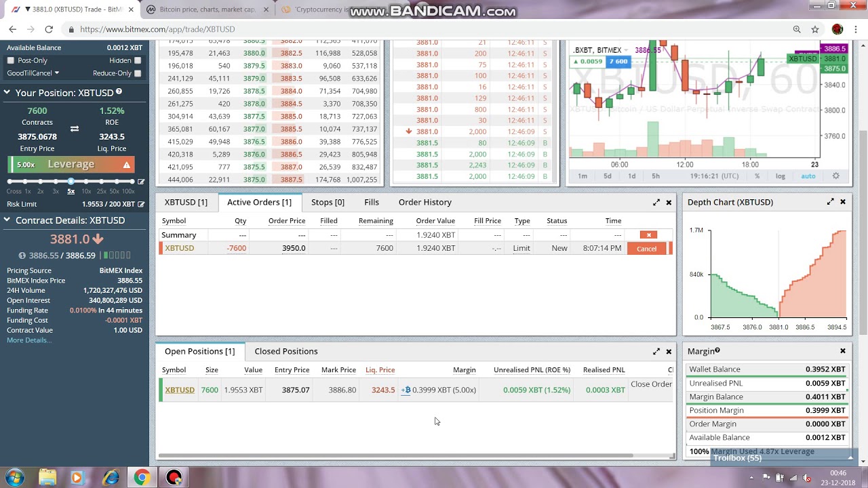Open chart settings gear icon
This screenshot has width=868, height=488.
(x=835, y=176)
